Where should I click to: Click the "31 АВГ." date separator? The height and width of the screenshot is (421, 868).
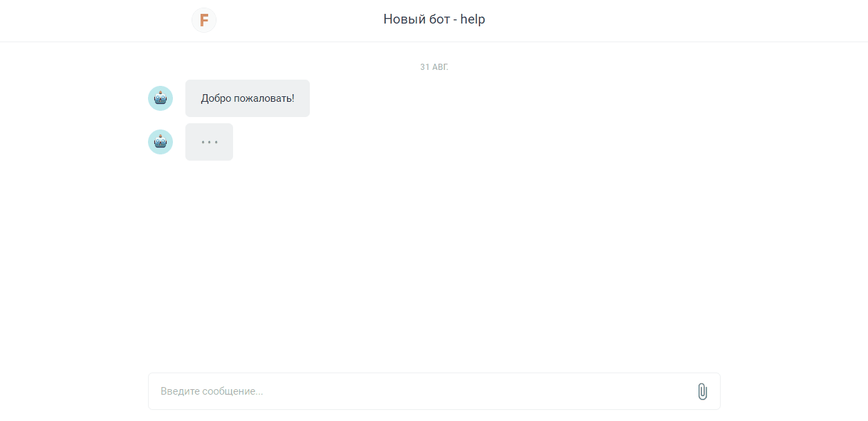pos(434,67)
